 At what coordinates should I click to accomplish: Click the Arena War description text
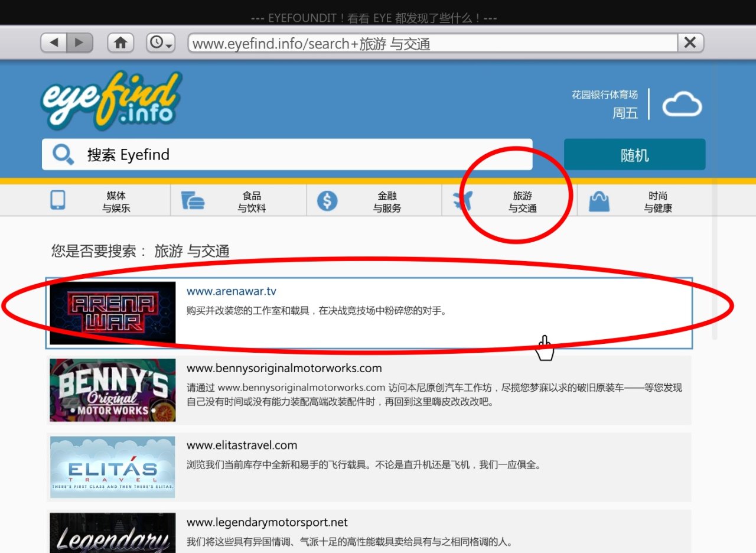317,310
